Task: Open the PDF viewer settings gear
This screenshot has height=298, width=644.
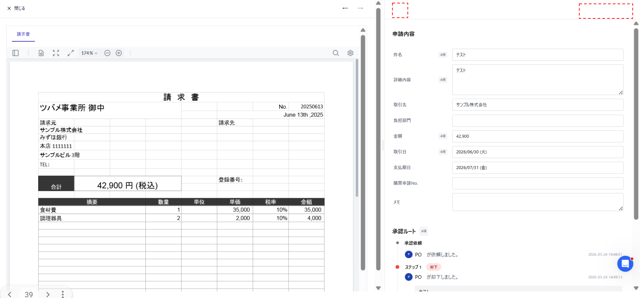Action: [x=350, y=53]
